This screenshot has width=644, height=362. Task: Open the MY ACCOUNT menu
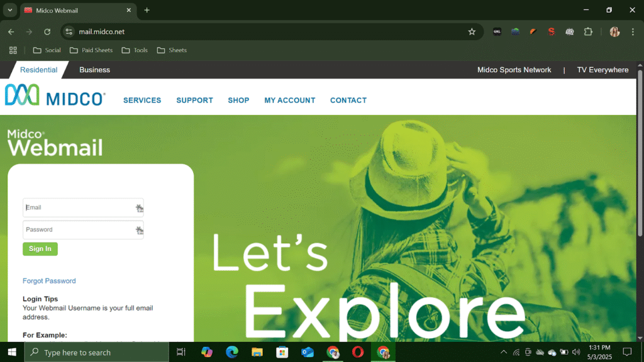(x=290, y=100)
